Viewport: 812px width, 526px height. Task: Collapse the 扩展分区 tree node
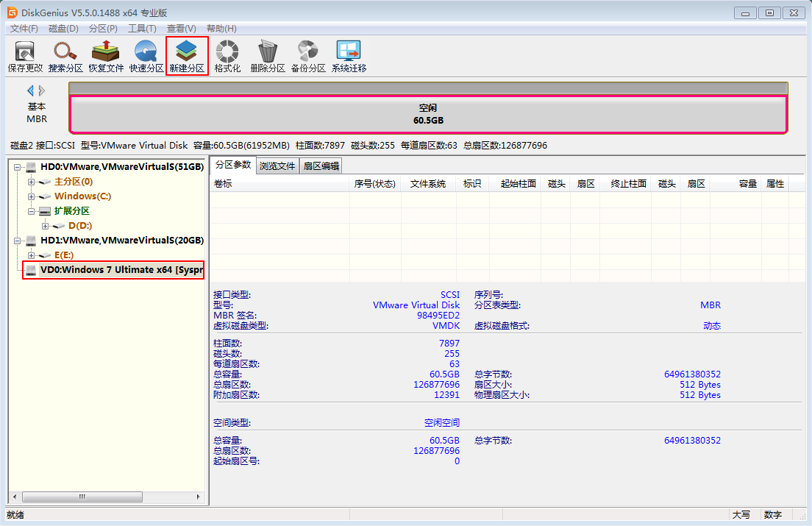(31, 211)
